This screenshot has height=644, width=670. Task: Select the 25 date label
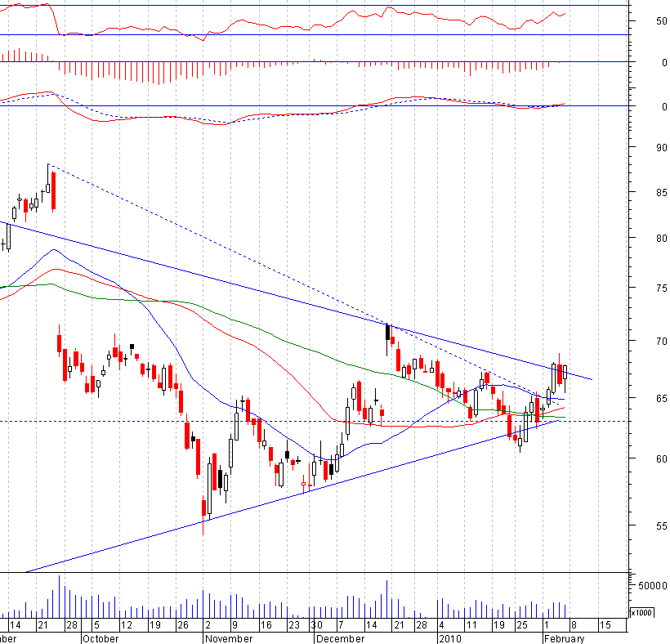(x=522, y=625)
